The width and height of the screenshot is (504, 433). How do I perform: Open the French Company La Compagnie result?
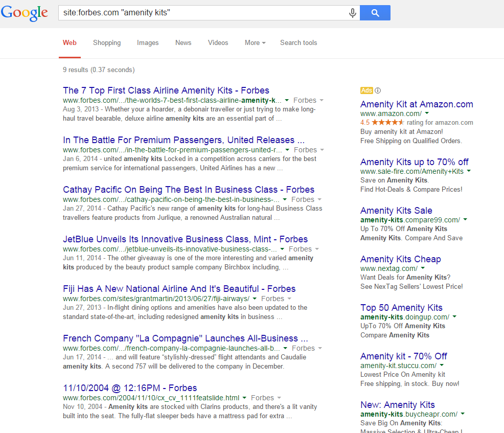[186, 338]
